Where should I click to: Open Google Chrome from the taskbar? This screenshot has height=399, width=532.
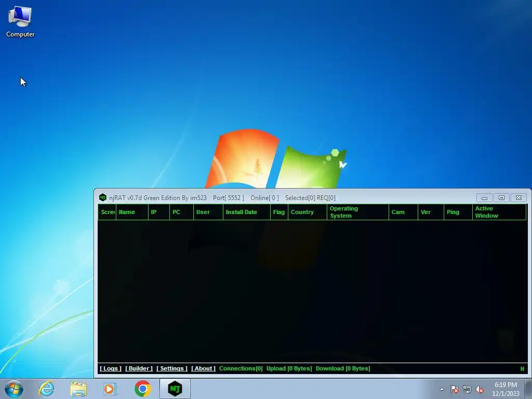pos(142,389)
